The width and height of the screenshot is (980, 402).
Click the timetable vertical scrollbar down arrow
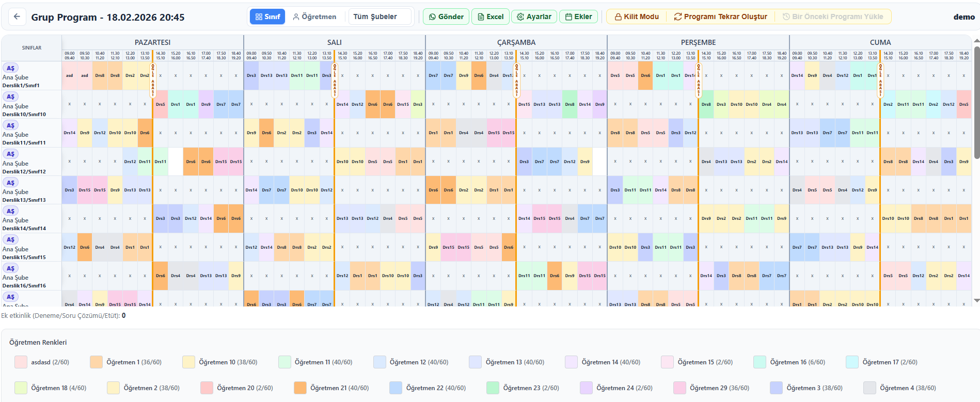(976, 300)
